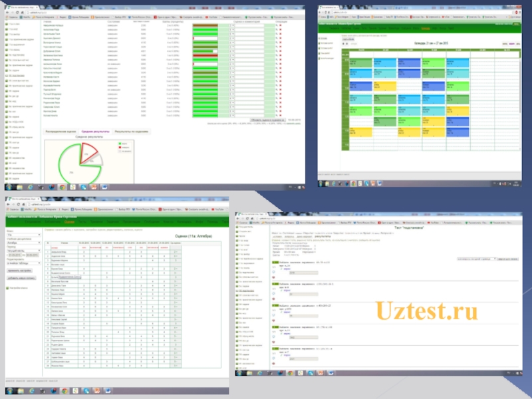Open the демо-вариант tab in test window
Screen dimensions: 532x399
305,236
